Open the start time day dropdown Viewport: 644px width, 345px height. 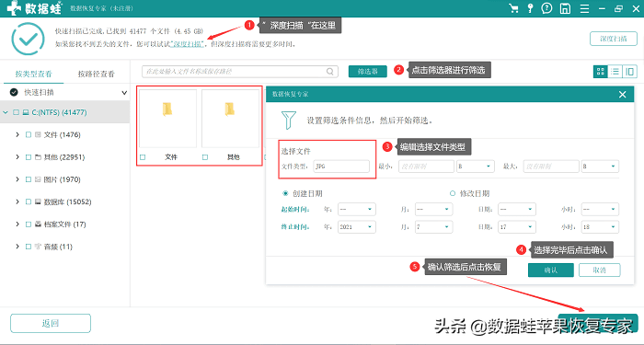coord(517,209)
